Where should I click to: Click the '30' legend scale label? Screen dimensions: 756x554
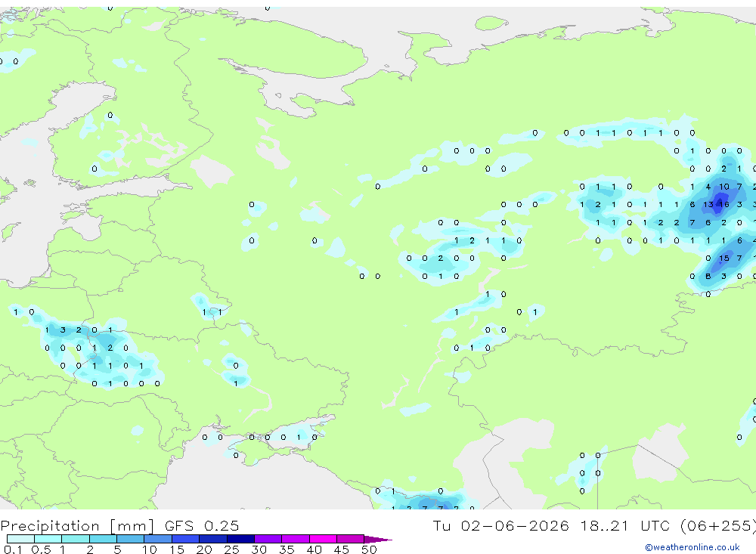tap(259, 549)
